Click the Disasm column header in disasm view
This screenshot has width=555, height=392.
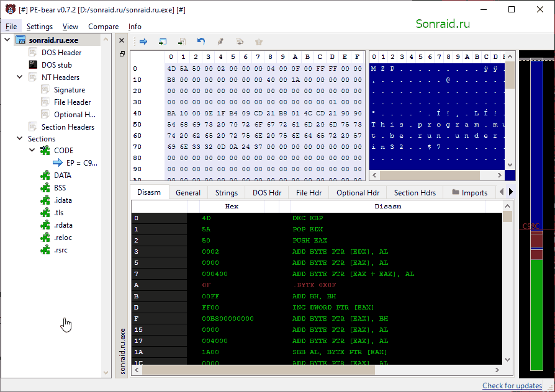pyautogui.click(x=388, y=207)
